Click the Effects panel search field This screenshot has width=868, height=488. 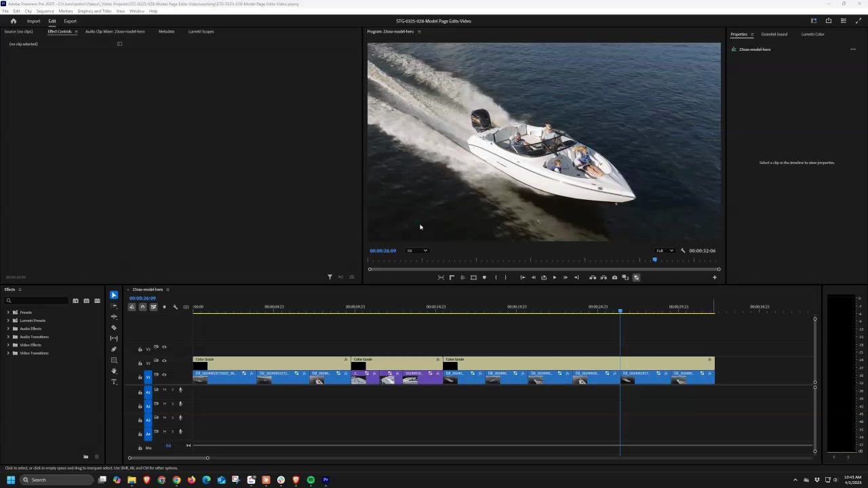click(x=37, y=300)
